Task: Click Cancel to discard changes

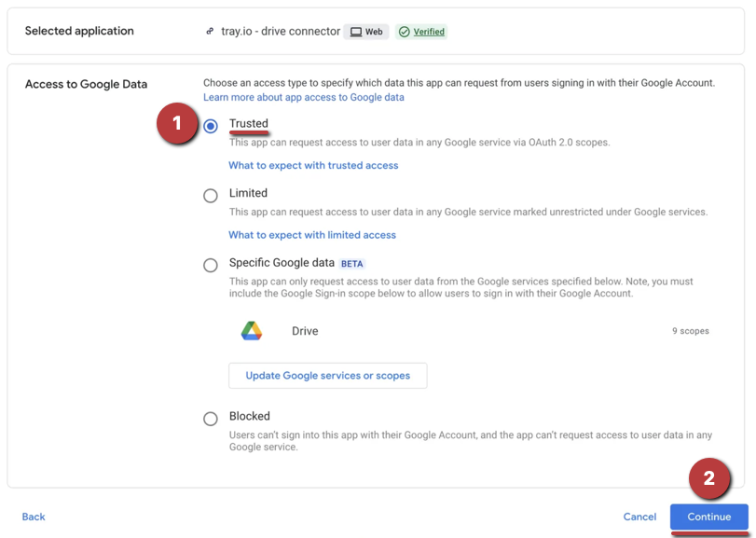Action: coord(639,517)
